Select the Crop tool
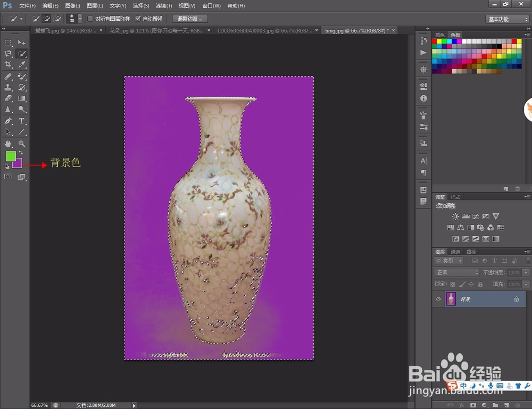 click(8, 64)
